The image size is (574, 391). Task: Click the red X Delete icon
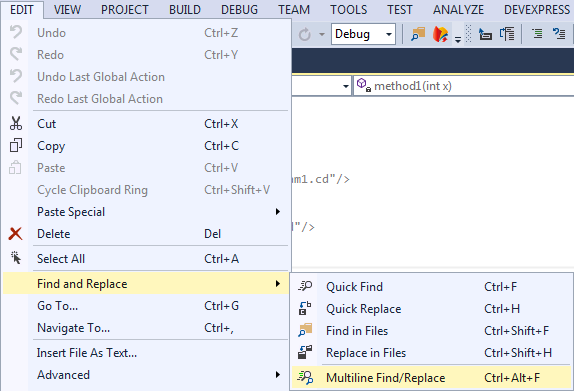[x=15, y=234]
